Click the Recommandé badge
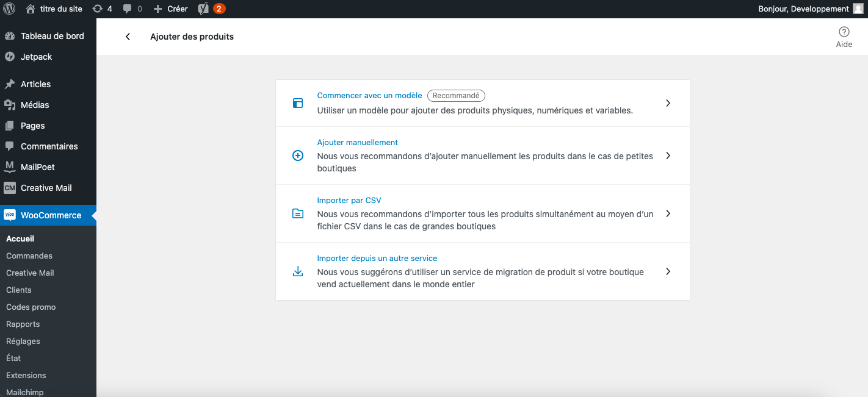Screen dimensions: 868x397 456,96
